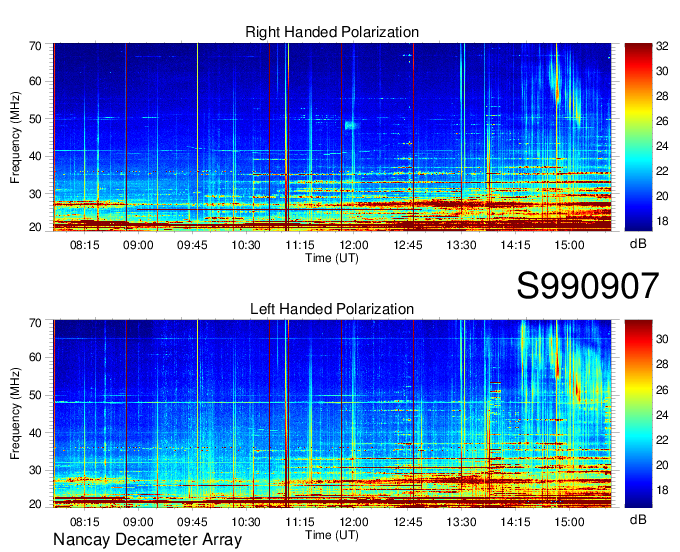The image size is (680, 552).
Task: Click the "40" frequency tick of Right Handed plot
Action: point(35,156)
